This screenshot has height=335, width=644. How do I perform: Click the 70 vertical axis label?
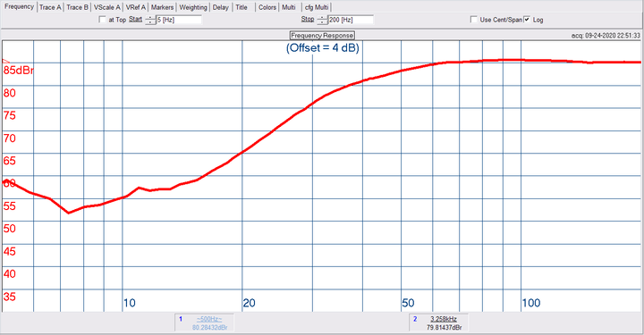coord(9,138)
